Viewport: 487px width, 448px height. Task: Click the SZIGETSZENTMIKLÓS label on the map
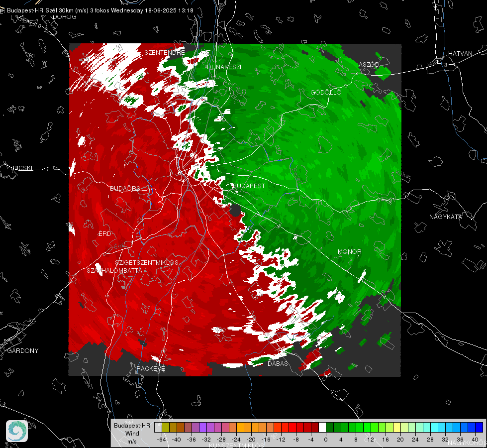147,263
